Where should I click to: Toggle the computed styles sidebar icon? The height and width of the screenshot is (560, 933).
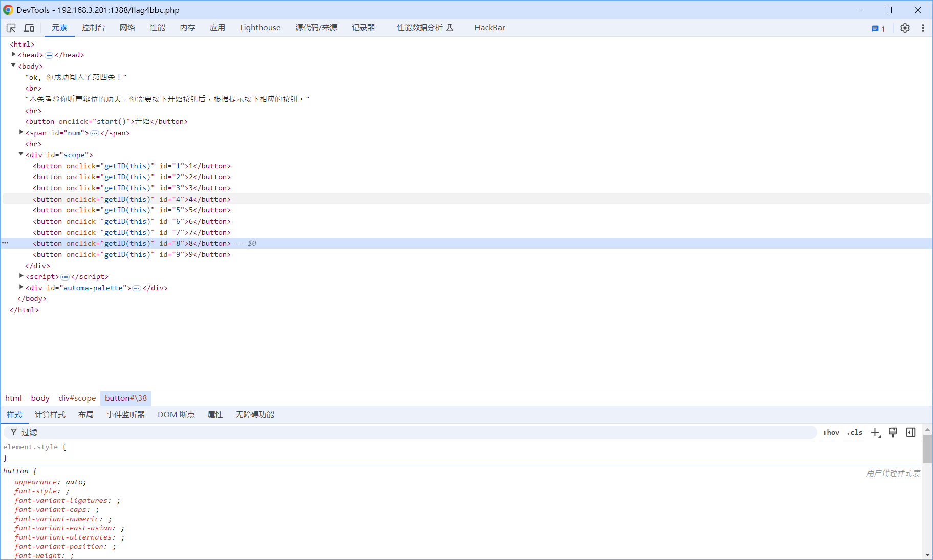coord(910,433)
